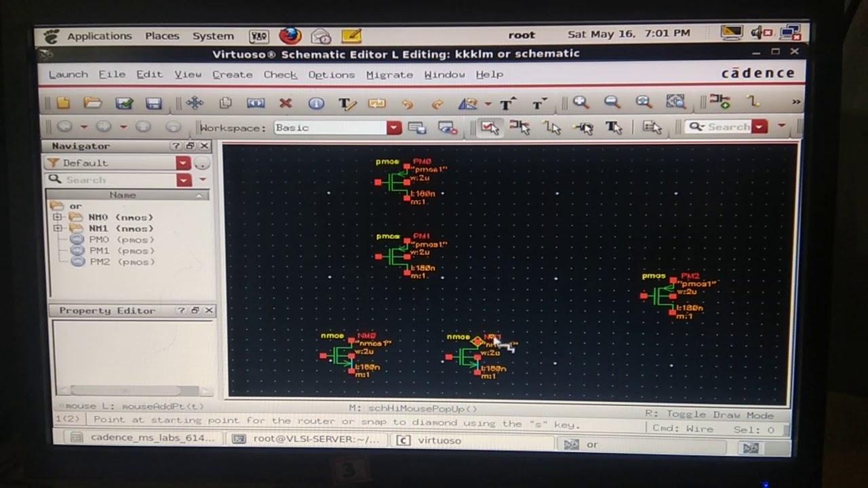Float the Property Editor panel
Screen dimensions: 868x488
pos(195,310)
